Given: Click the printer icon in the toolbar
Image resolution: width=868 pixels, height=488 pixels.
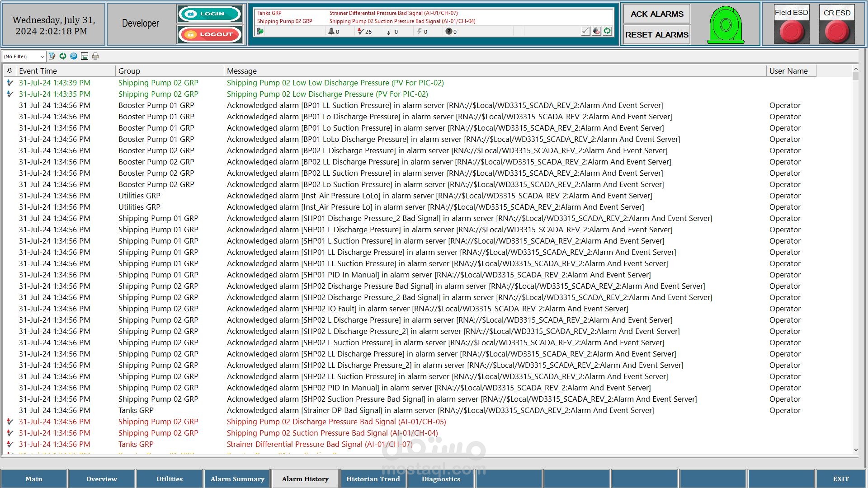Looking at the screenshot, I should click(x=95, y=56).
